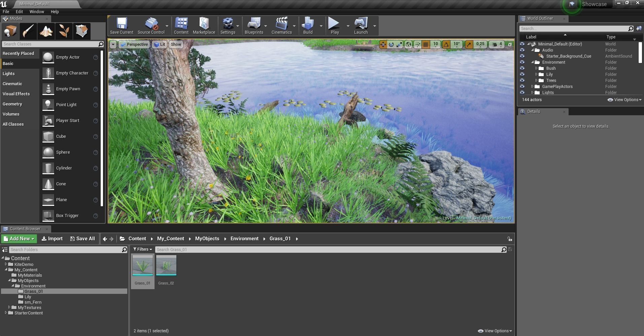This screenshot has width=644, height=336.
Task: Select the Geometry Editing mode icon
Action: 82,31
